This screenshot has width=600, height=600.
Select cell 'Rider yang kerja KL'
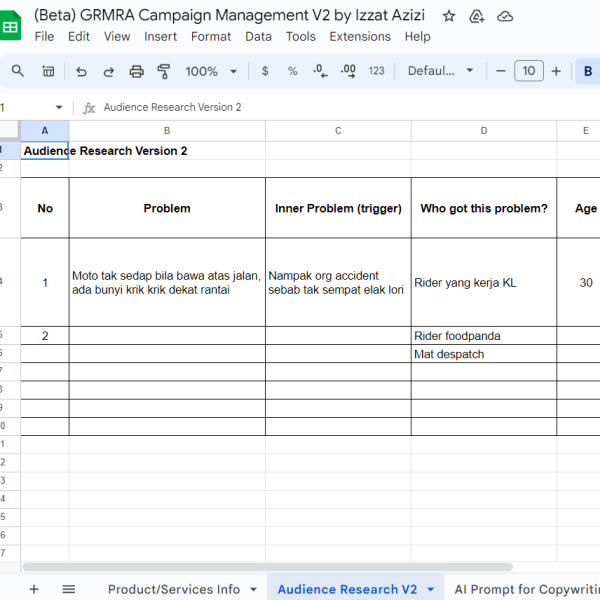click(x=484, y=282)
